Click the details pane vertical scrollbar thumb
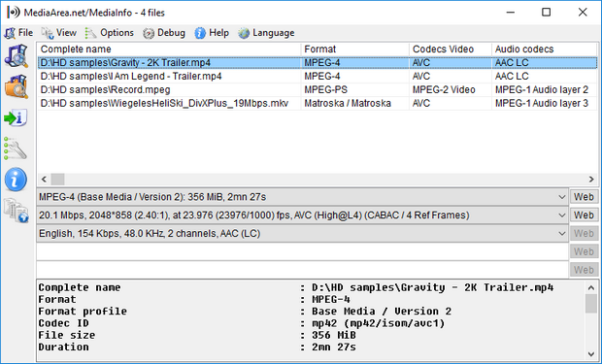Screen dimensions: 602x364 [x=591, y=304]
